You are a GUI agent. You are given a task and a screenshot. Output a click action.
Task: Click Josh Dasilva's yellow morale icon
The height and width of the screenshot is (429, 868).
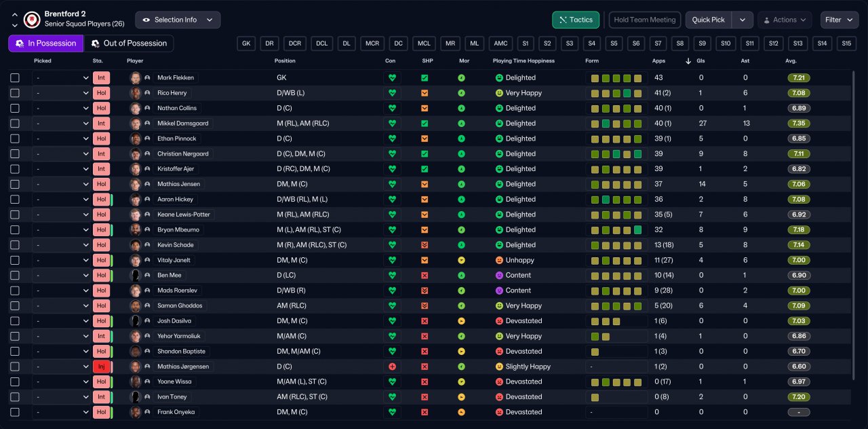pyautogui.click(x=461, y=321)
